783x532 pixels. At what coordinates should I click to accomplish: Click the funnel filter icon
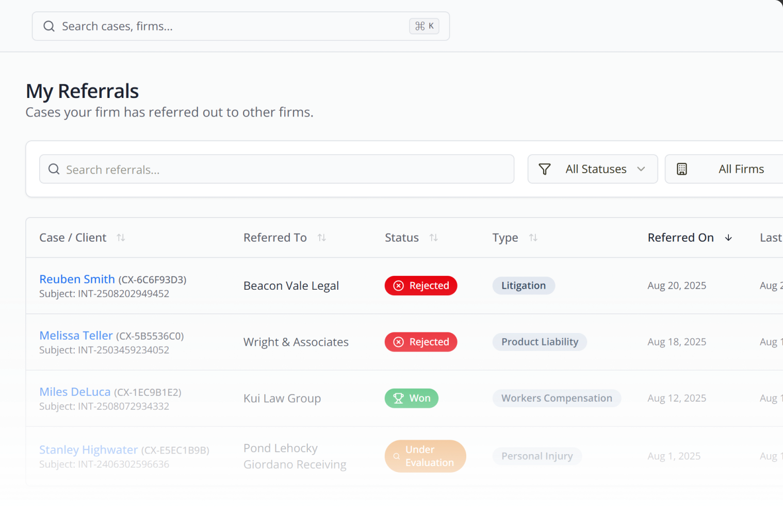tap(545, 169)
